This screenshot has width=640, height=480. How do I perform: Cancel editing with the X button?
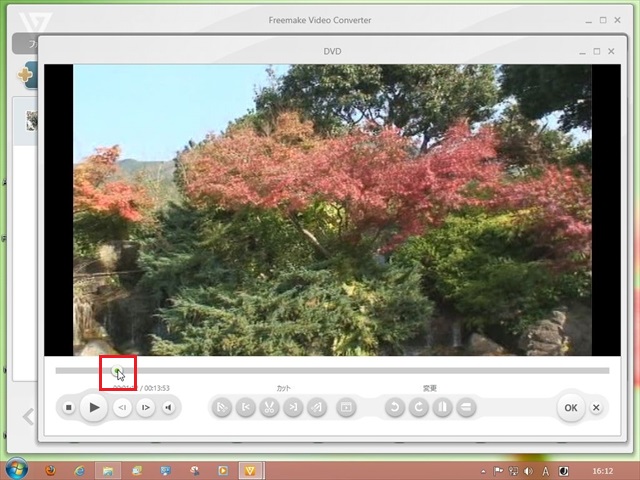596,407
